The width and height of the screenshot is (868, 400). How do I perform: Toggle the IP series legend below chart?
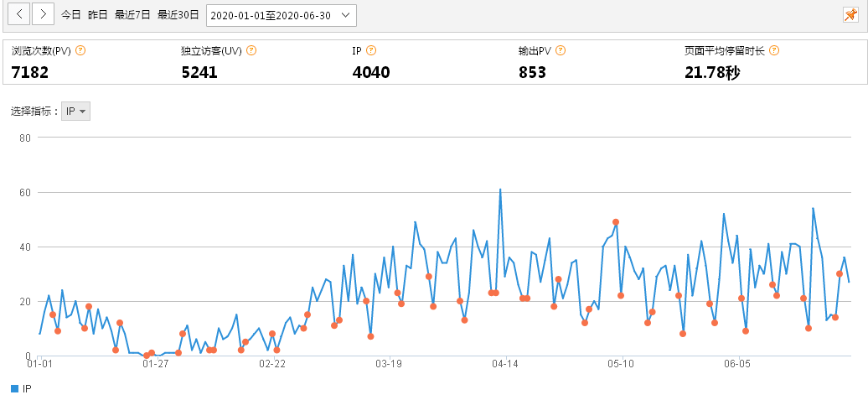(22, 389)
